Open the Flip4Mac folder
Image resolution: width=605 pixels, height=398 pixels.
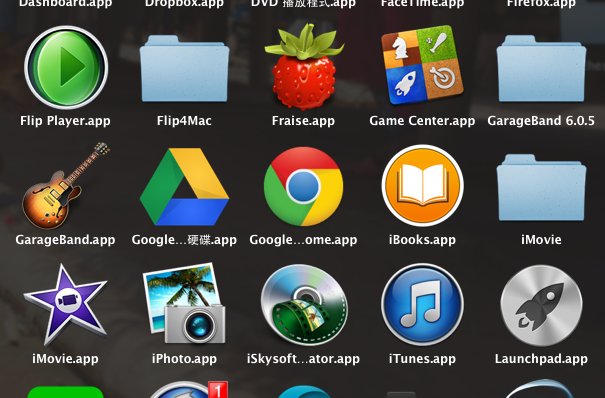(x=184, y=69)
